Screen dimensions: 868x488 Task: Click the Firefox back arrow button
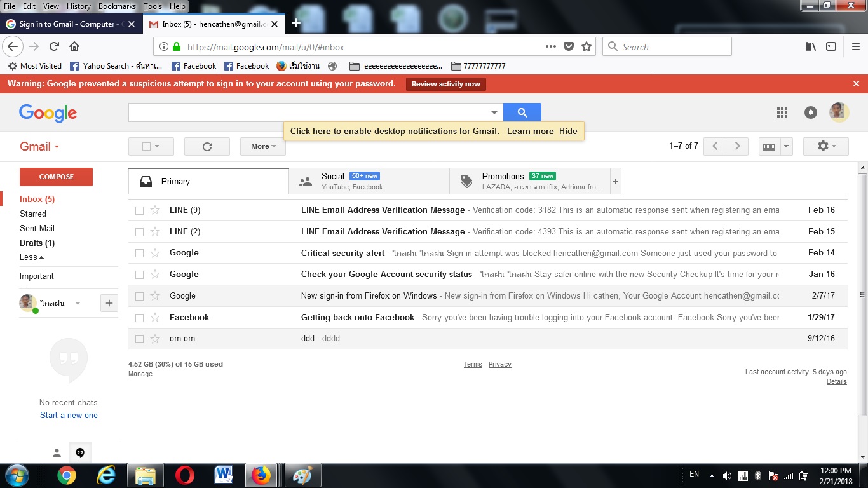pyautogui.click(x=13, y=46)
